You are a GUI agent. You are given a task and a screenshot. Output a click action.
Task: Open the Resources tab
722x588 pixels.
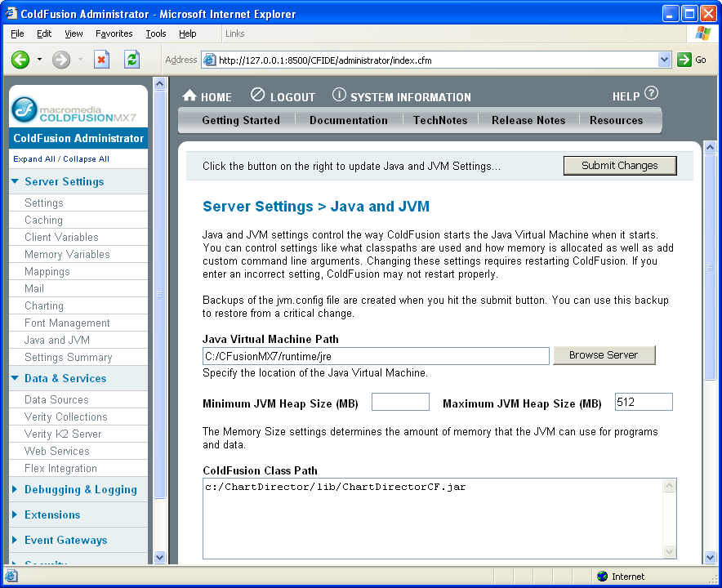pos(616,120)
